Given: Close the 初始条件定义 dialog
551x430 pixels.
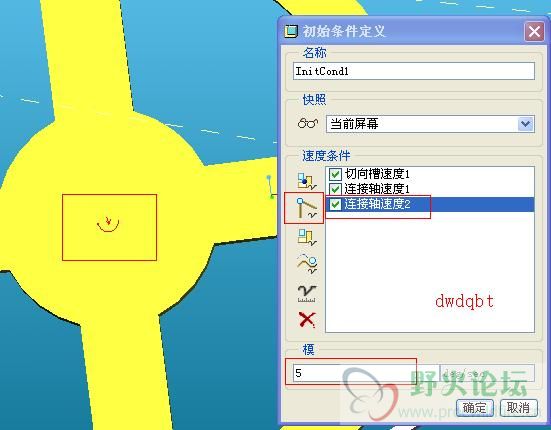Looking at the screenshot, I should pyautogui.click(x=534, y=32).
